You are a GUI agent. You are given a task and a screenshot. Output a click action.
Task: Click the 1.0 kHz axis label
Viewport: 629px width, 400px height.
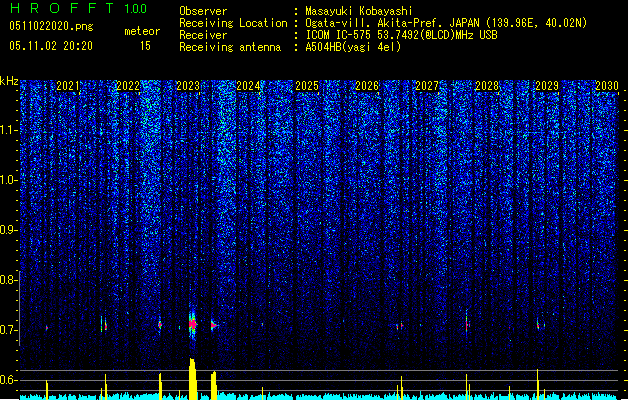(9, 180)
